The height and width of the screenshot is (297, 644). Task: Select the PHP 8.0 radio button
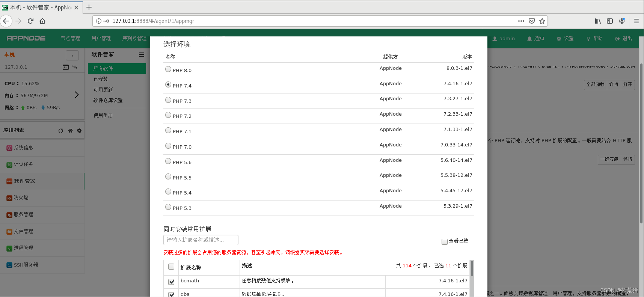[168, 69]
